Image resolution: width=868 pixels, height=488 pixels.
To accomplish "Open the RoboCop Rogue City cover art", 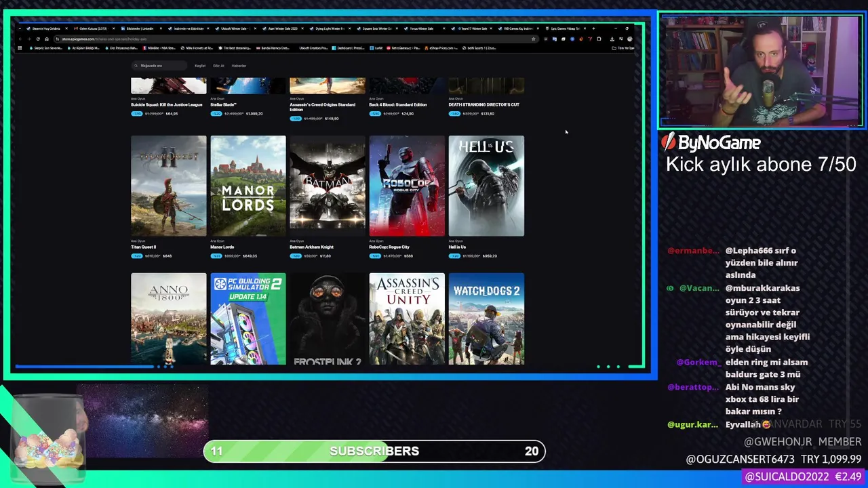I will coord(407,186).
